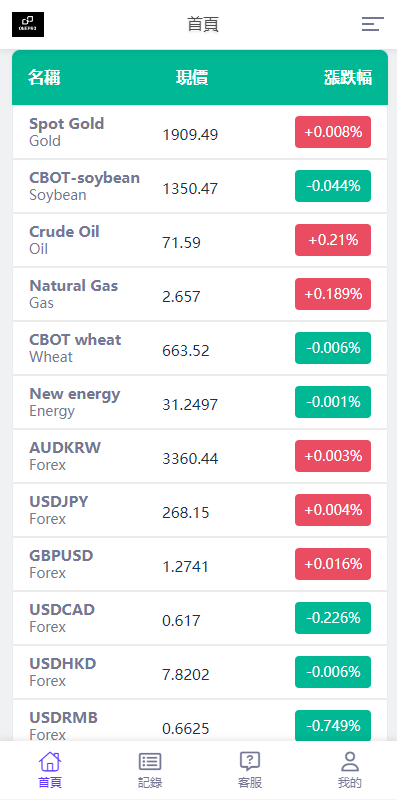397x800 pixels.
Task: Select New energy listing
Action: (x=200, y=402)
